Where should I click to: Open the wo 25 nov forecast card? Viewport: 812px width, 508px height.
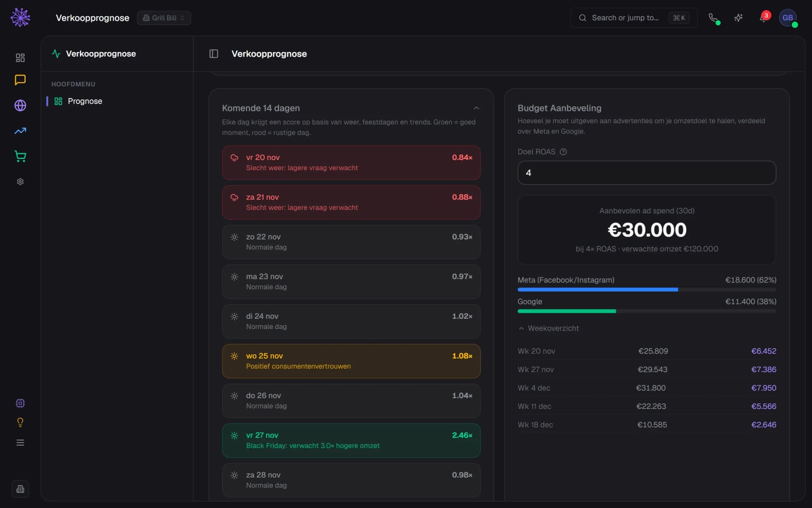[x=351, y=361]
